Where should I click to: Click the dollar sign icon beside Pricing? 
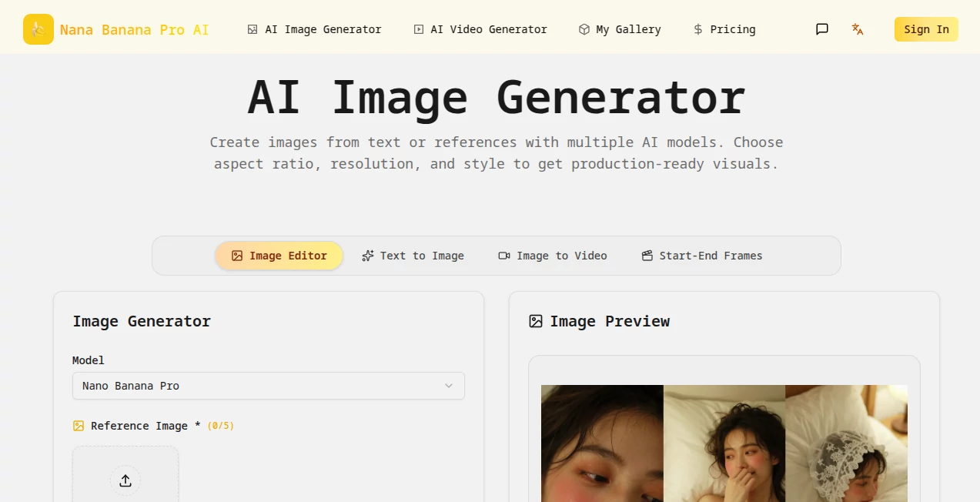(697, 28)
